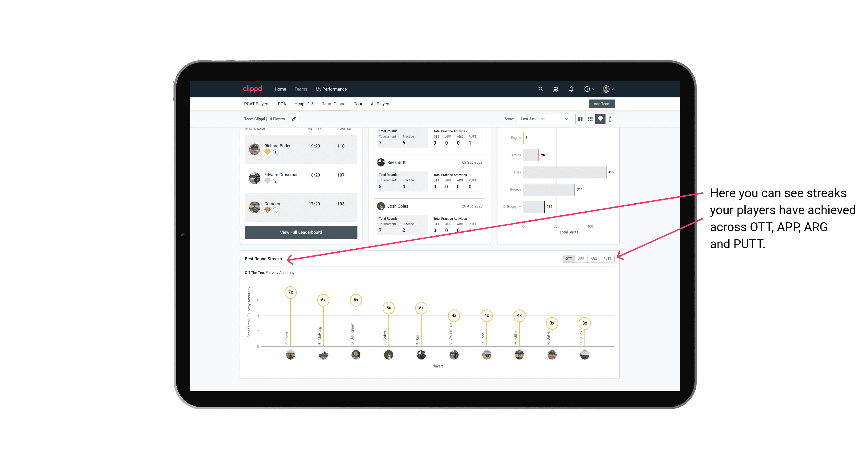The height and width of the screenshot is (467, 868).
Task: Select the PUTT streak filter icon
Action: click(x=608, y=259)
